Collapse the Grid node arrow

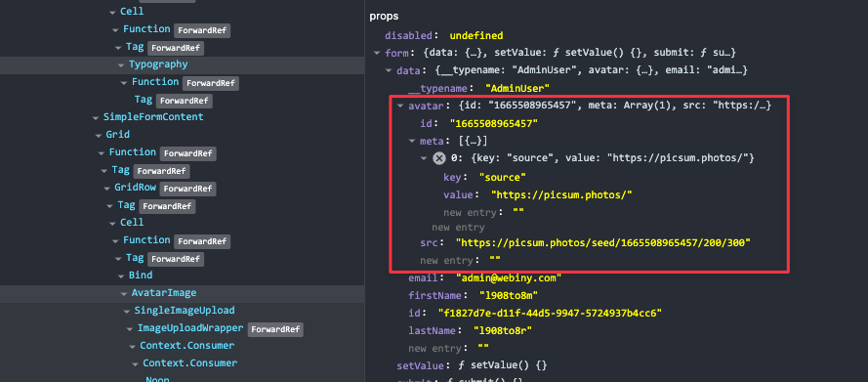(99, 135)
